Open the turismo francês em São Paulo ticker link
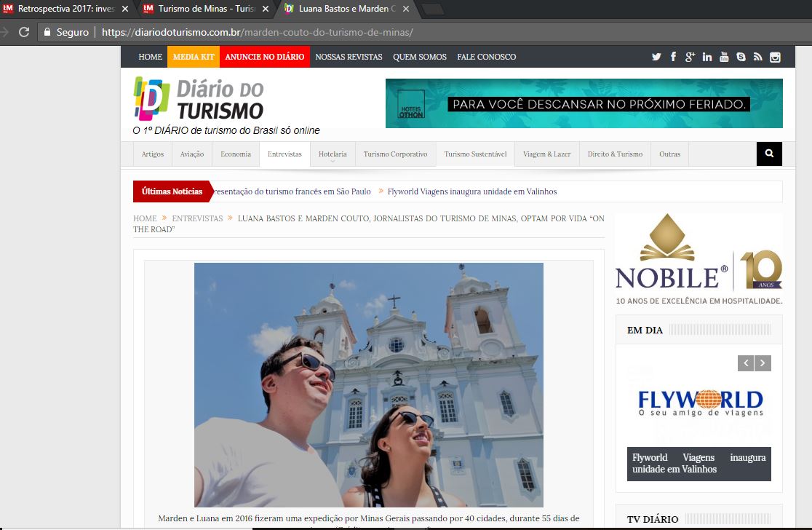Image resolution: width=812 pixels, height=530 pixels. pyautogui.click(x=292, y=191)
